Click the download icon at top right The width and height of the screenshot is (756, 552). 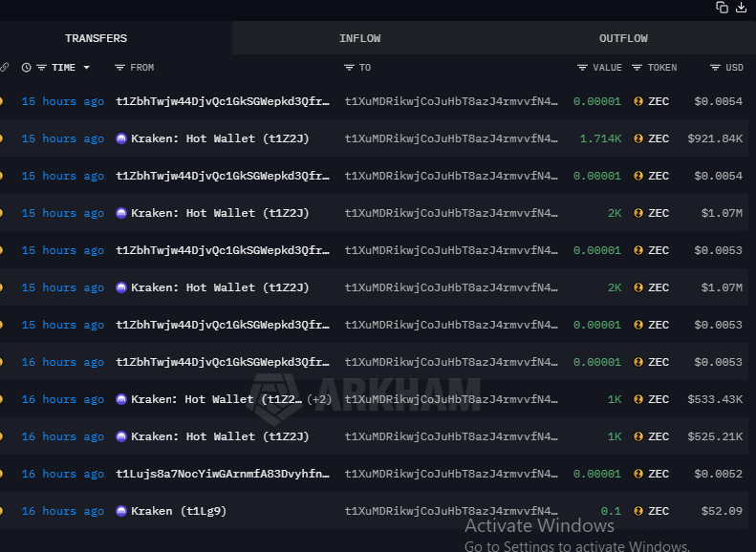pos(741,8)
